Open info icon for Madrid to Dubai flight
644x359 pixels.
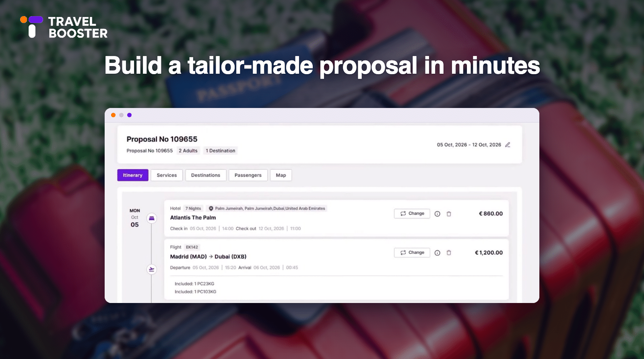coord(438,253)
